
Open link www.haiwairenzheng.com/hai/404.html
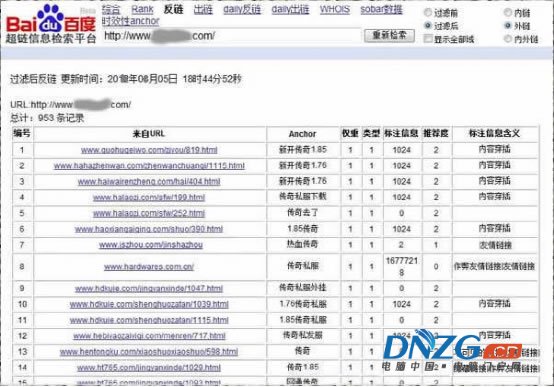tap(149, 182)
